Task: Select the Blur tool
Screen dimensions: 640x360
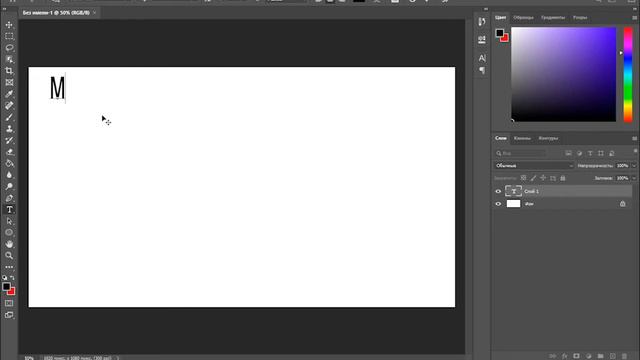Action: 9,175
